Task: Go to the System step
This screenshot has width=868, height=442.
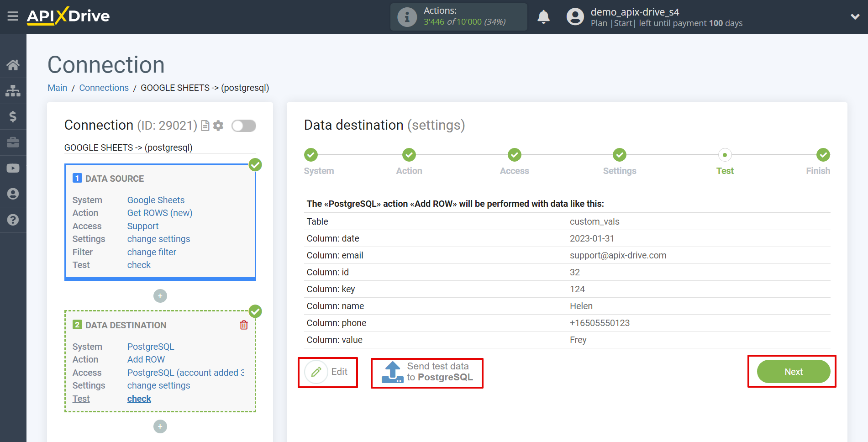Action: (x=311, y=155)
